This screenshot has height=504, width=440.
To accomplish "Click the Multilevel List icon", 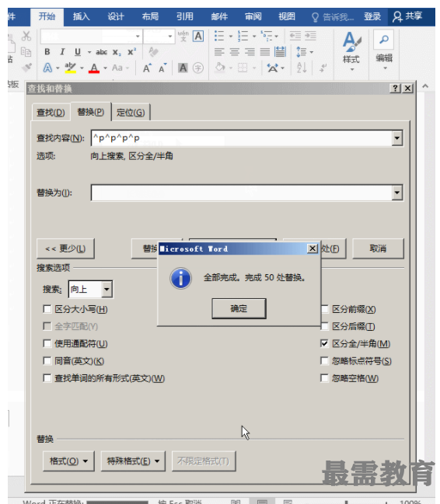I will click(266, 36).
